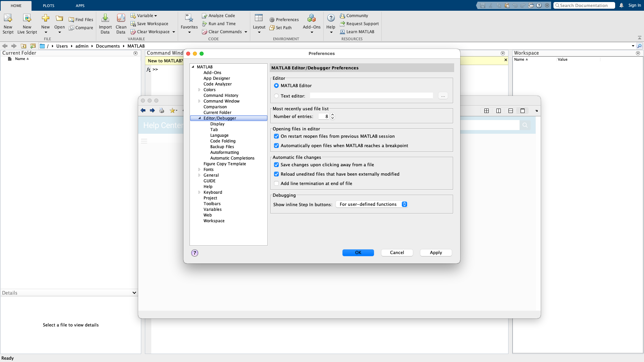Open toolstrip Preferences gear
This screenshot has height=362, width=644.
[x=272, y=20]
